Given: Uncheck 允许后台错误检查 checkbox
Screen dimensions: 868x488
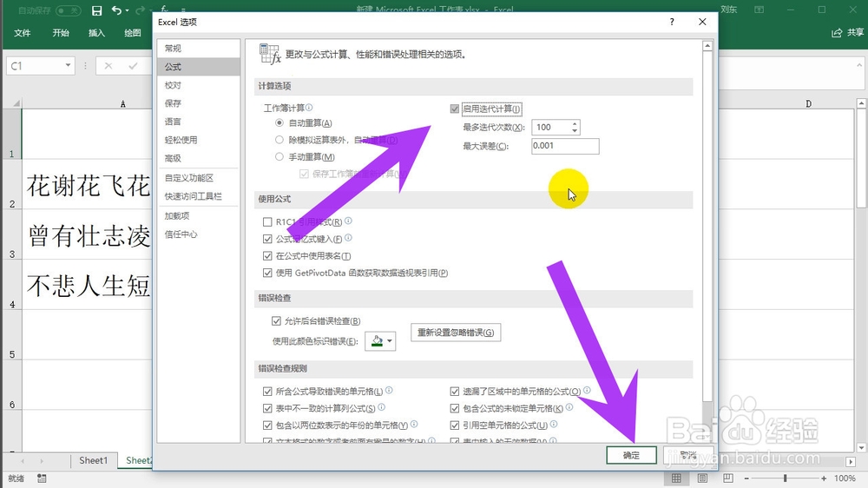Looking at the screenshot, I should pos(276,321).
